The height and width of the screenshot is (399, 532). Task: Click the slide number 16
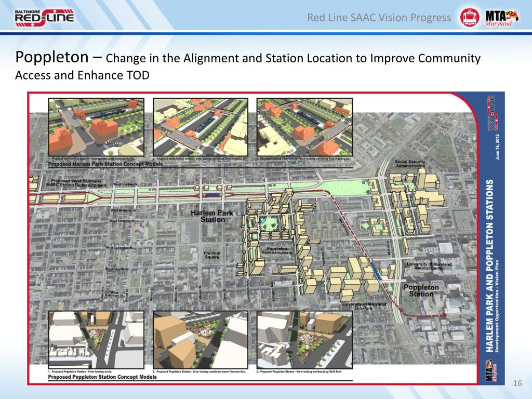click(517, 383)
